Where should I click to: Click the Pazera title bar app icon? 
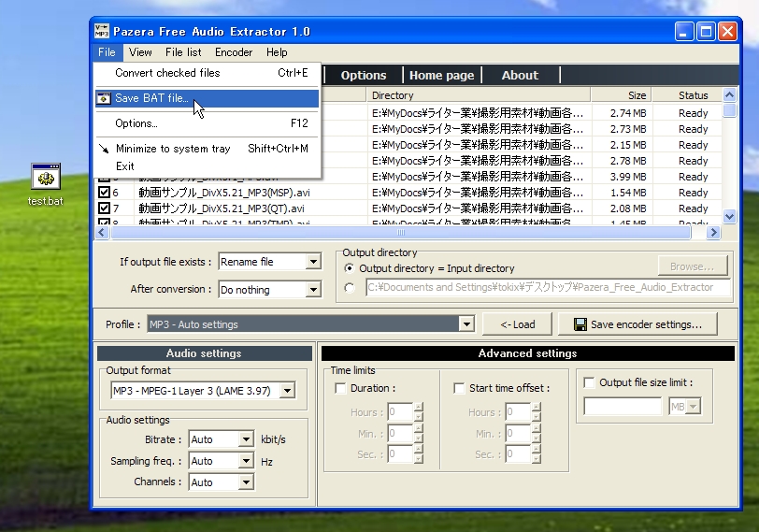[102, 31]
